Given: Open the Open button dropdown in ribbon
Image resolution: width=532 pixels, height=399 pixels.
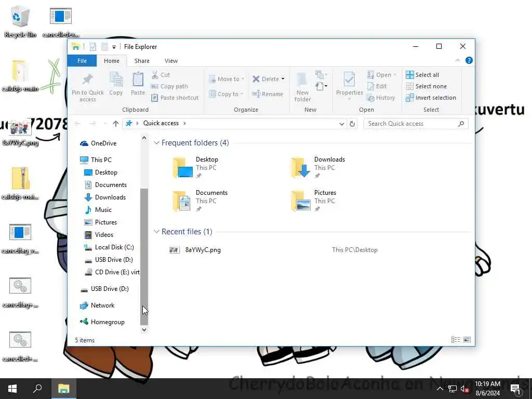Looking at the screenshot, I should tap(395, 75).
